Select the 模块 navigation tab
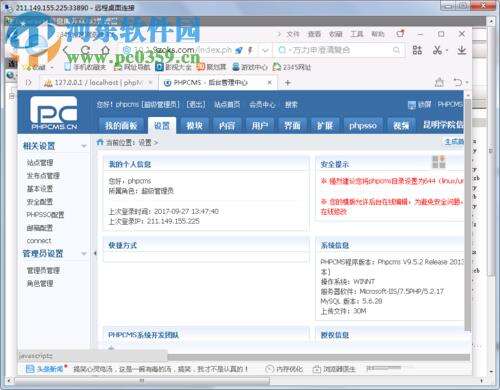This screenshot has width=500, height=390. coord(195,125)
